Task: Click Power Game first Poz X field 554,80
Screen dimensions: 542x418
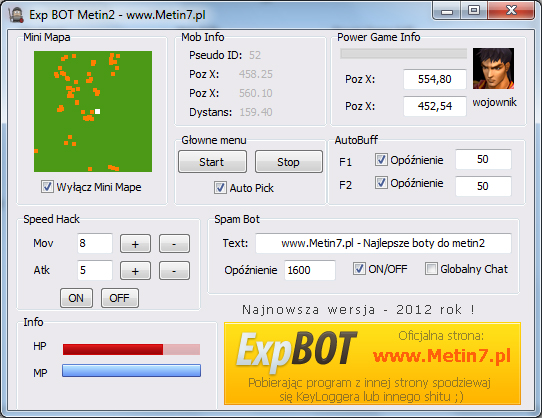Action: 434,79
